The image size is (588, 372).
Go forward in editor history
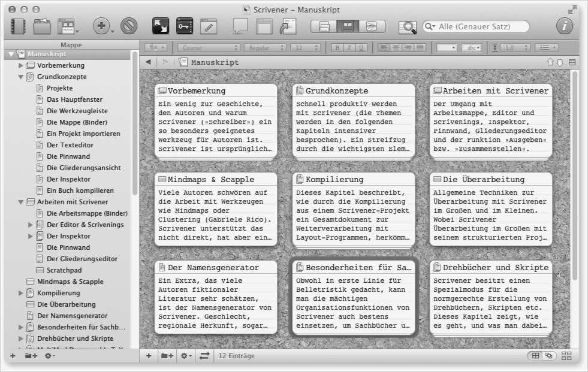point(165,62)
